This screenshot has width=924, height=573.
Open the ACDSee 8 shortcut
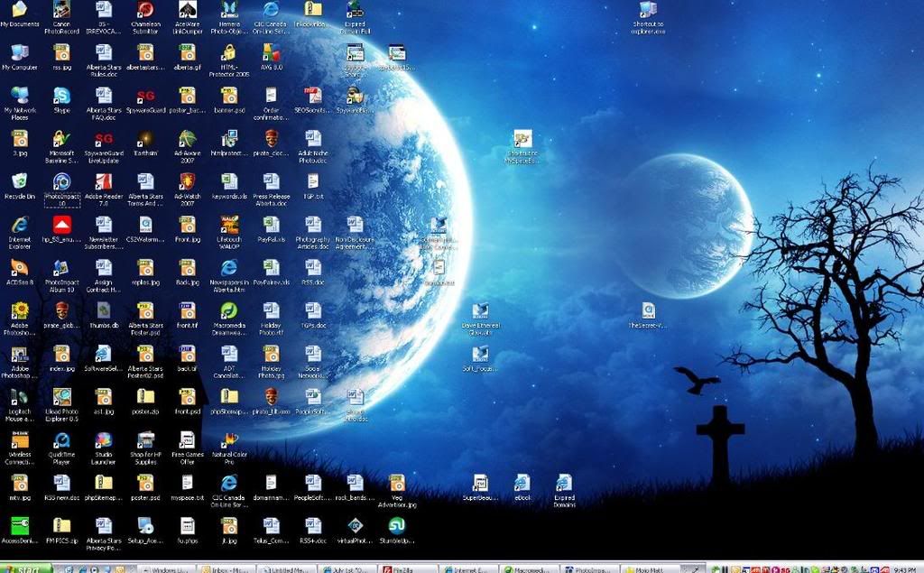pos(19,268)
